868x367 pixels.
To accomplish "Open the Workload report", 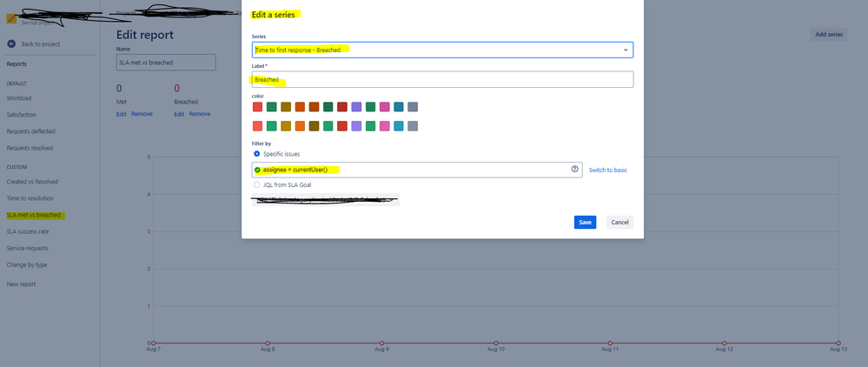I will pos(19,98).
